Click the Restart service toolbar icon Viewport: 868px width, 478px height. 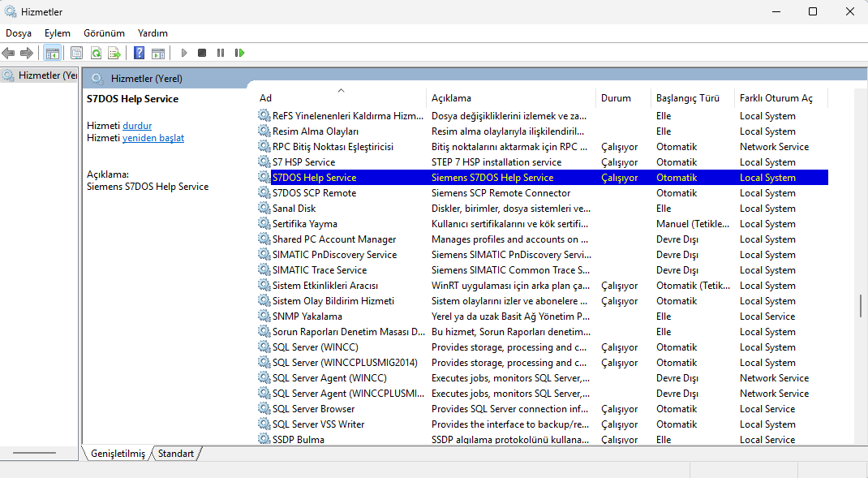pos(239,54)
